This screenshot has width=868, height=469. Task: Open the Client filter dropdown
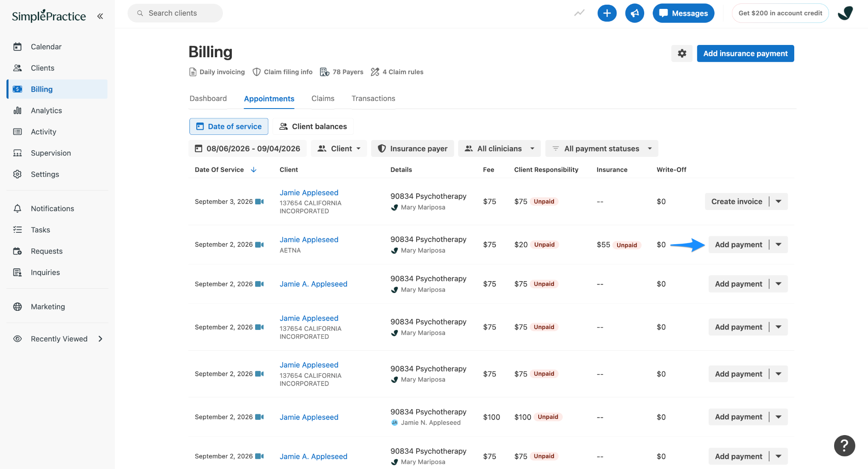click(x=339, y=148)
